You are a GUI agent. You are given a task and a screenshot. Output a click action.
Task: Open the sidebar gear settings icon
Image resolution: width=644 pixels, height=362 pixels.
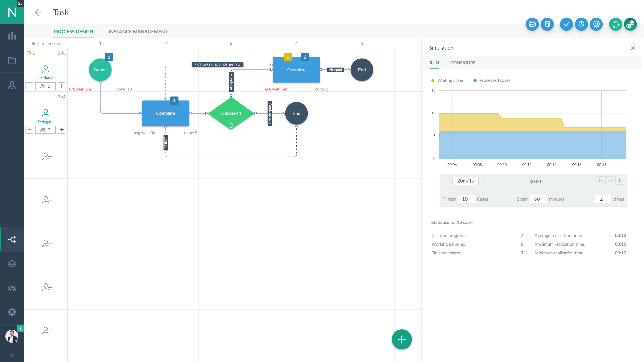12,312
